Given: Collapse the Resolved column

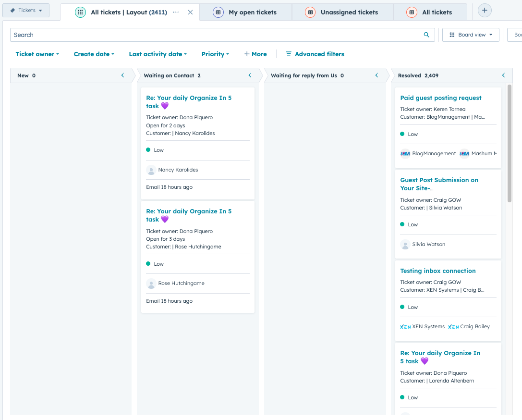Looking at the screenshot, I should pos(503,75).
